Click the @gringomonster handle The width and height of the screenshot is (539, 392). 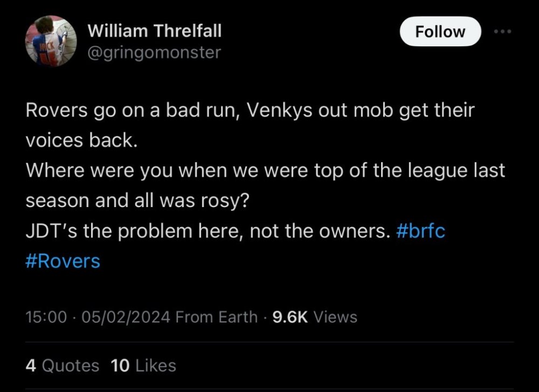(154, 52)
